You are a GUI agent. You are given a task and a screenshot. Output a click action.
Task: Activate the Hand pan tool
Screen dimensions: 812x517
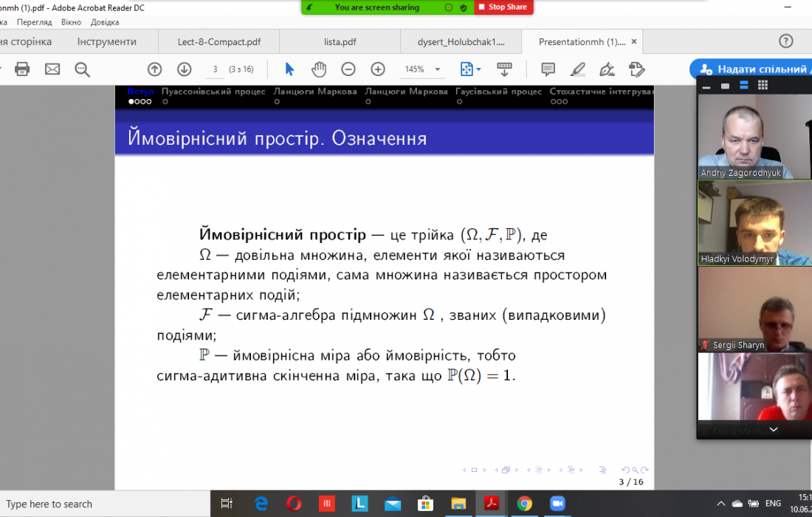[318, 69]
